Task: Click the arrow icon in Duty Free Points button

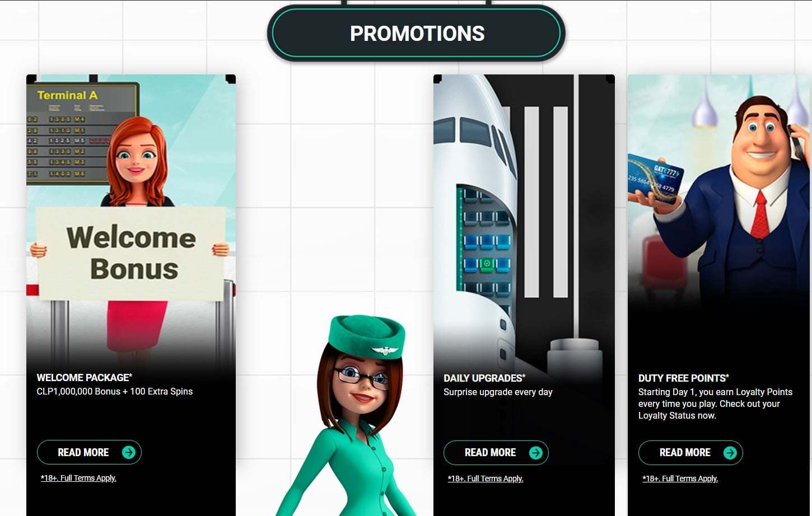Action: click(x=730, y=453)
